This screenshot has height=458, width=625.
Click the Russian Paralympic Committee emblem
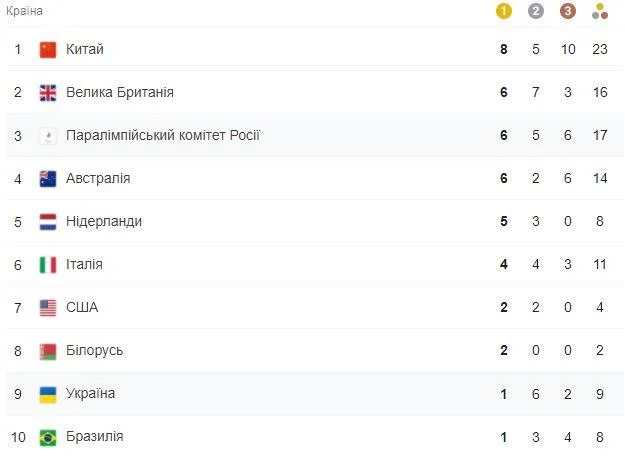[48, 136]
